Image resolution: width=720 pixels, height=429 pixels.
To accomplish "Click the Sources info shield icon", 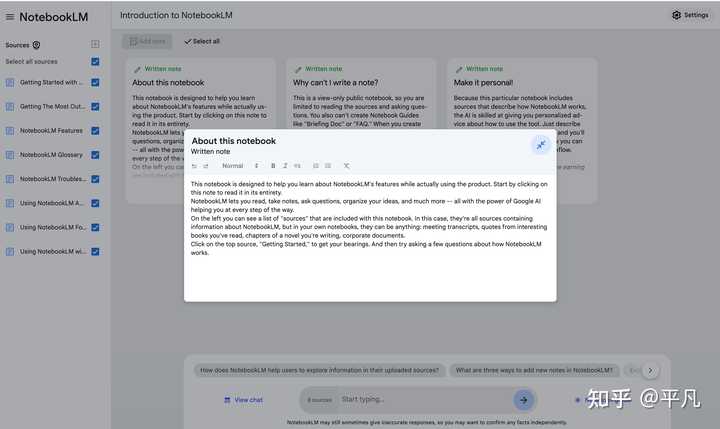I will [x=36, y=45].
